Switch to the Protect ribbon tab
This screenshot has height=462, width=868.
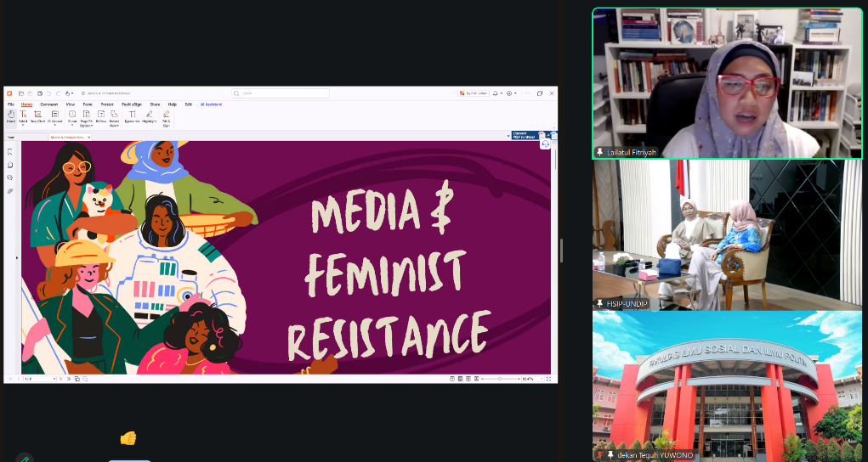click(x=107, y=104)
